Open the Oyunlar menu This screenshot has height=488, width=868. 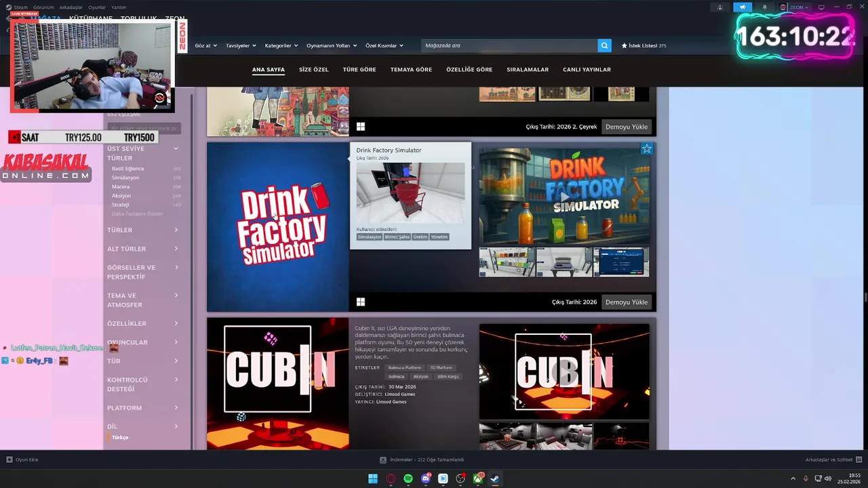[x=97, y=7]
